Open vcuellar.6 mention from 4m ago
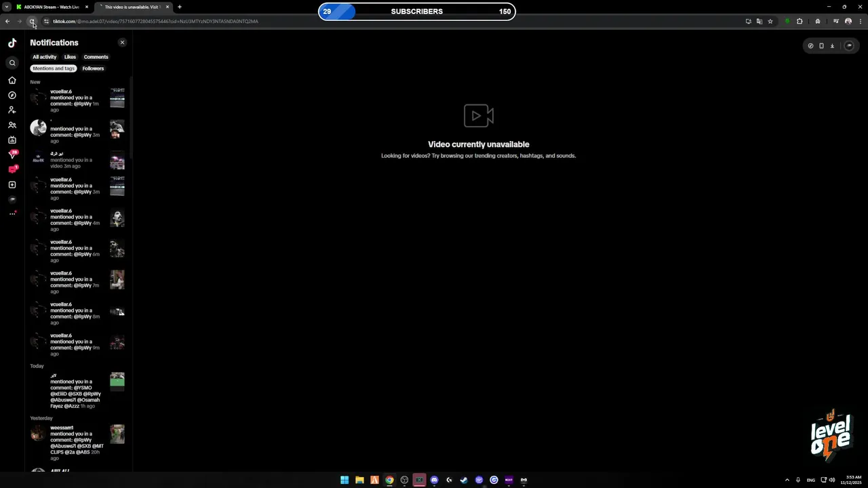This screenshot has width=868, height=488. point(77,220)
